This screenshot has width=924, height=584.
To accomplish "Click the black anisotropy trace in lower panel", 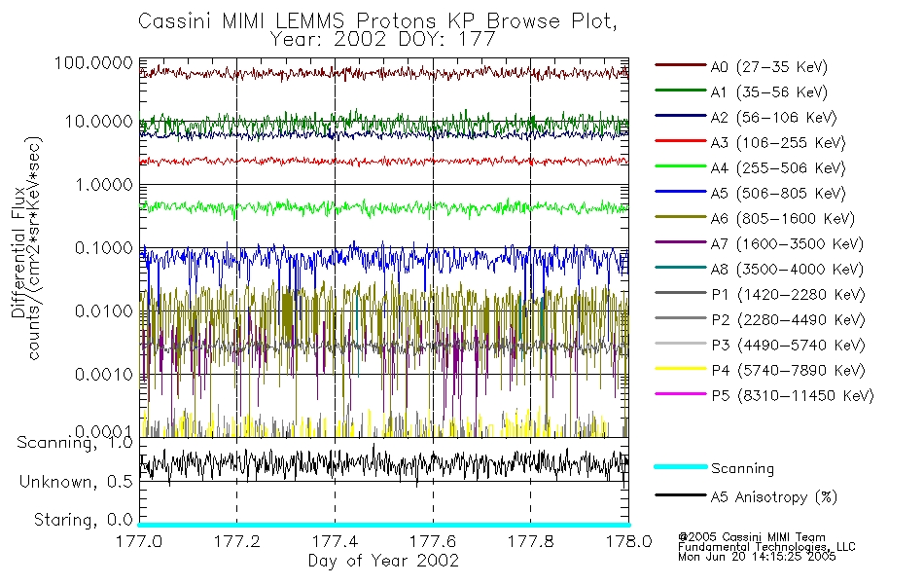I will click(x=383, y=464).
